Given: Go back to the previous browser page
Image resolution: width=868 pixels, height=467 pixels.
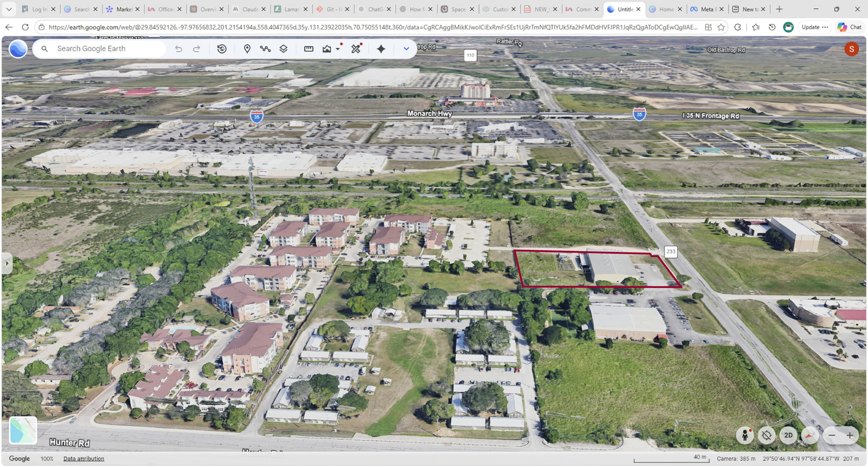Looking at the screenshot, I should point(9,27).
